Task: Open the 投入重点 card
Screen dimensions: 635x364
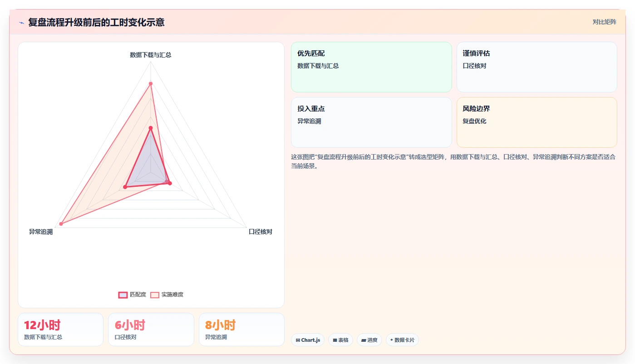Action: pos(371,122)
